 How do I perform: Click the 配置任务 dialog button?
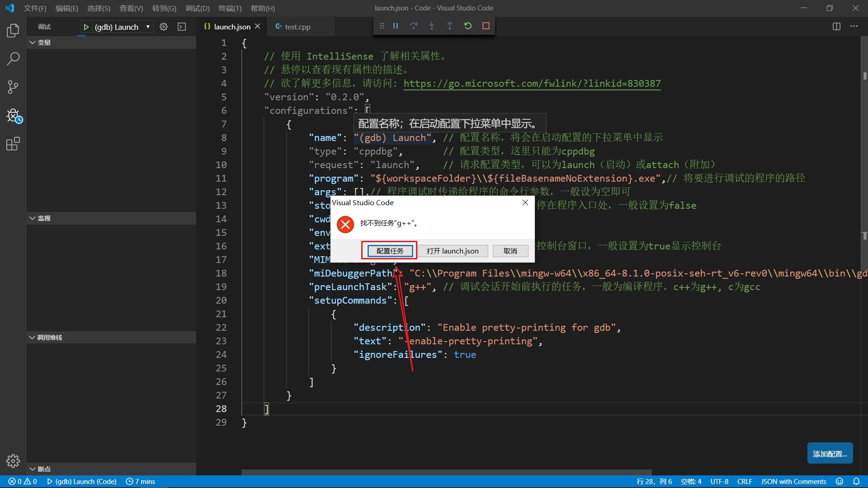390,251
